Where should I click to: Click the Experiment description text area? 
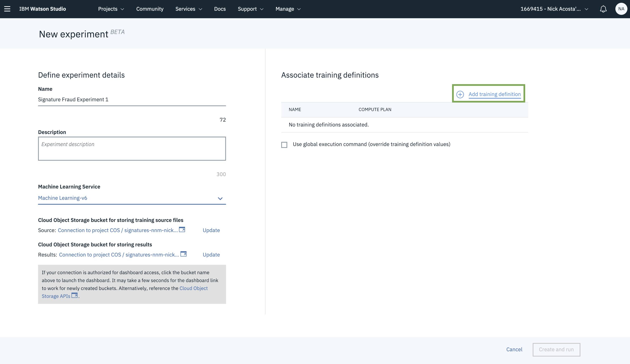(132, 148)
